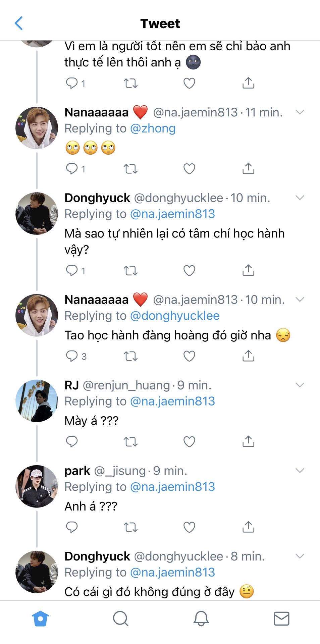Viewport: 320px width, 644px height.
Task: Expand options chevron on RJ's tweet
Action: click(x=300, y=385)
